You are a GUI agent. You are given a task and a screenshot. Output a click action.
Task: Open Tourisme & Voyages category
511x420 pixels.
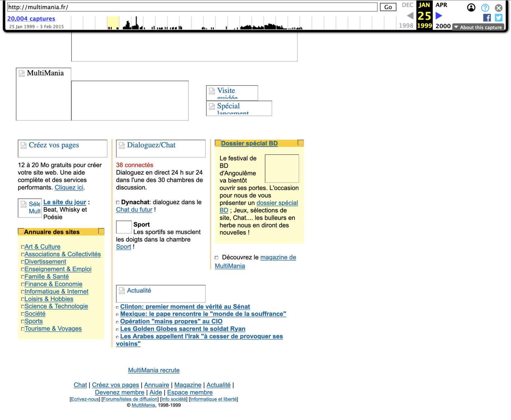tap(53, 329)
